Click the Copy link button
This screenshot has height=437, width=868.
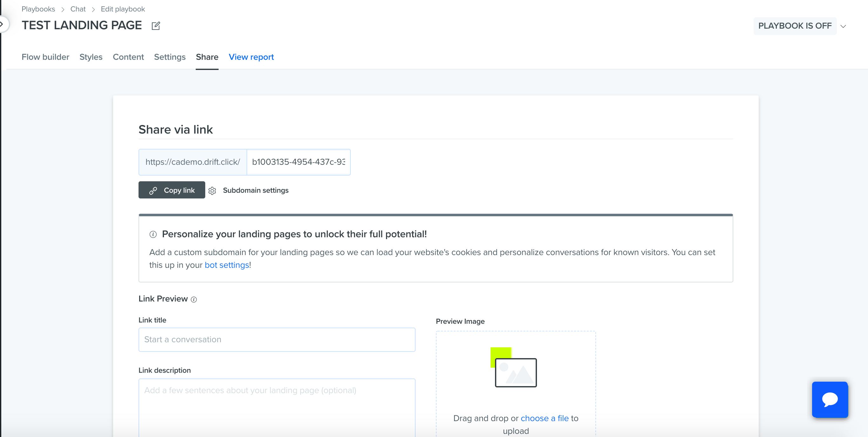pos(172,190)
